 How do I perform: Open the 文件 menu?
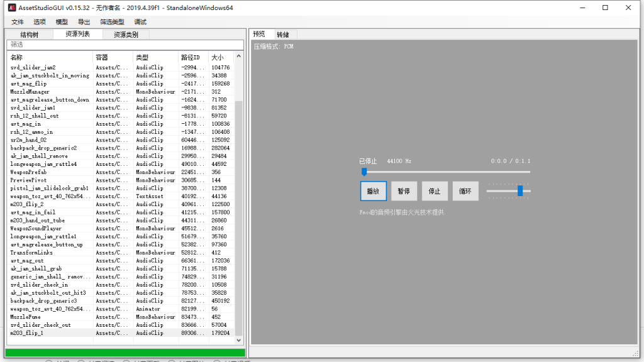click(17, 22)
